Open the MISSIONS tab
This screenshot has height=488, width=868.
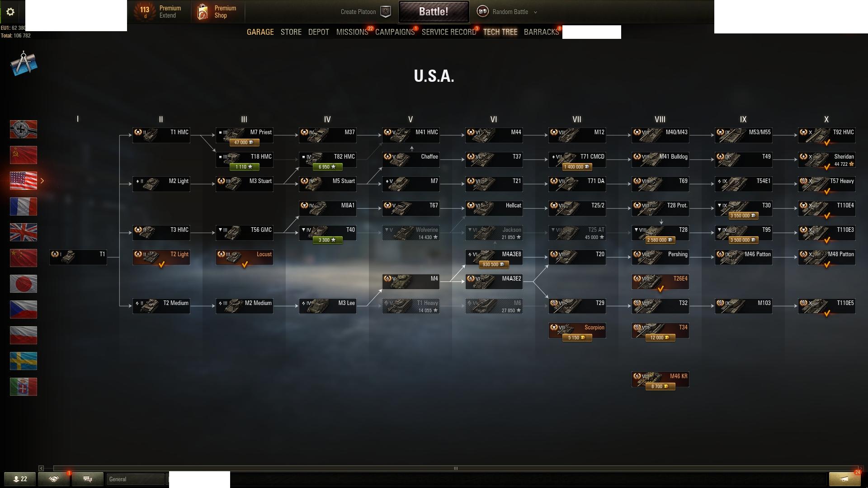point(352,32)
